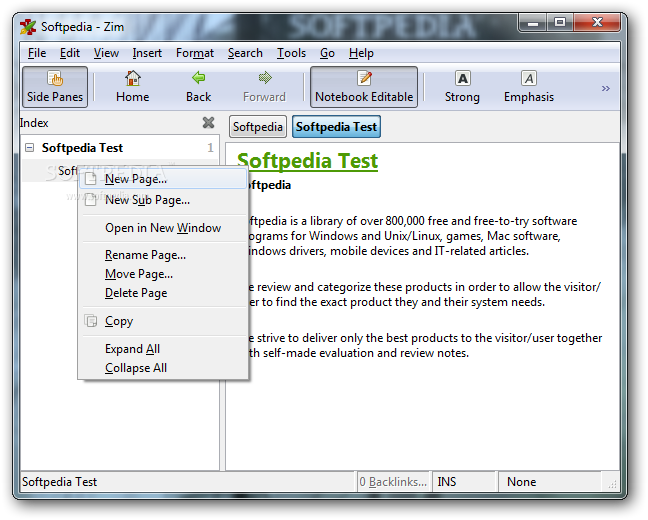Open the Format menu
The image size is (648, 520).
pyautogui.click(x=195, y=53)
